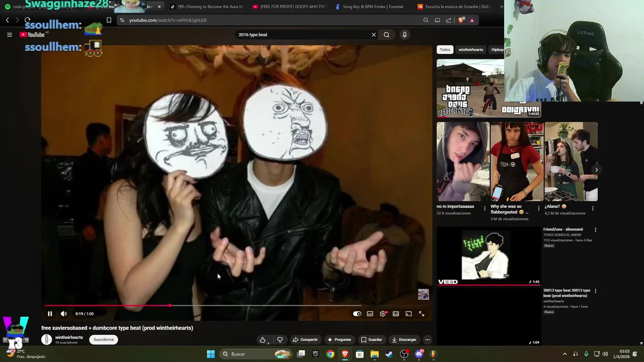The image size is (644, 362).
Task: Save the video with Guardar
Action: pyautogui.click(x=371, y=339)
